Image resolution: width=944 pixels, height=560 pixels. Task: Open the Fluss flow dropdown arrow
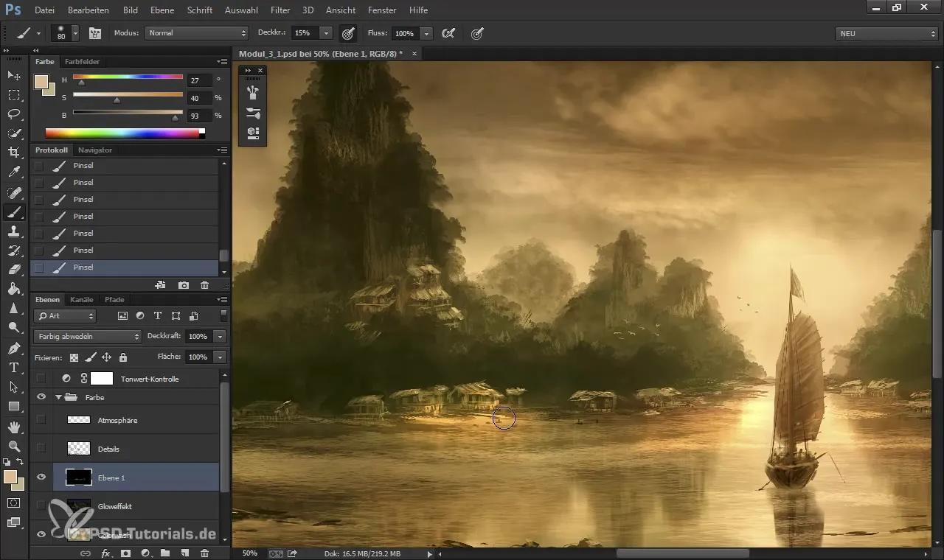click(426, 33)
